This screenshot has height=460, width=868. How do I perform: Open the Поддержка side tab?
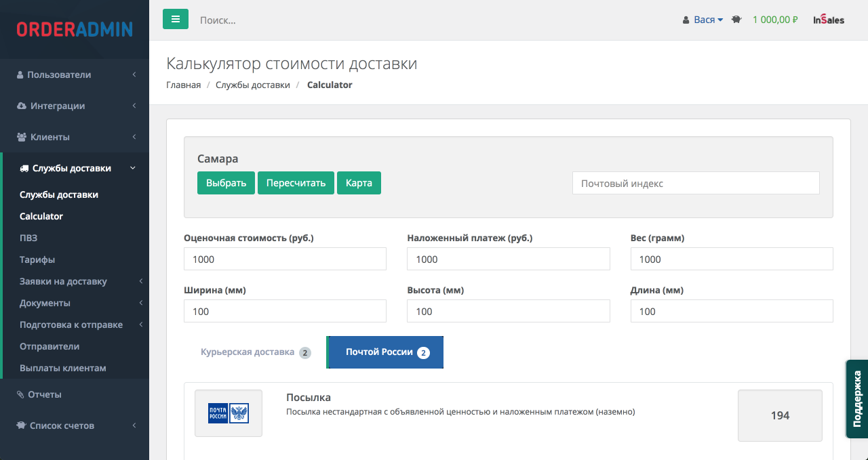[x=856, y=398]
